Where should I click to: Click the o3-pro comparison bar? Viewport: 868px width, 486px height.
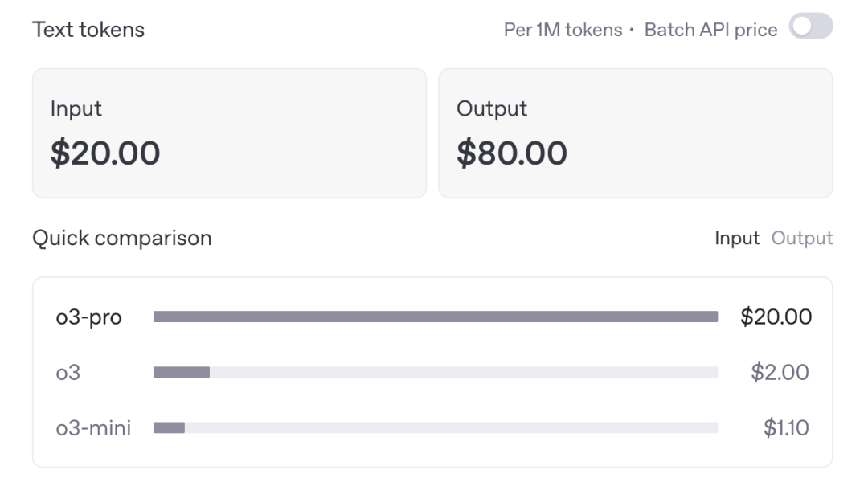coord(435,317)
